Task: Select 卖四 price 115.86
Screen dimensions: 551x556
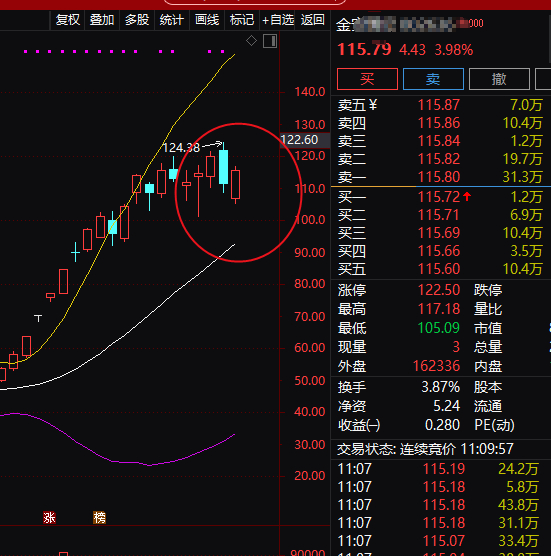Action: pos(439,123)
